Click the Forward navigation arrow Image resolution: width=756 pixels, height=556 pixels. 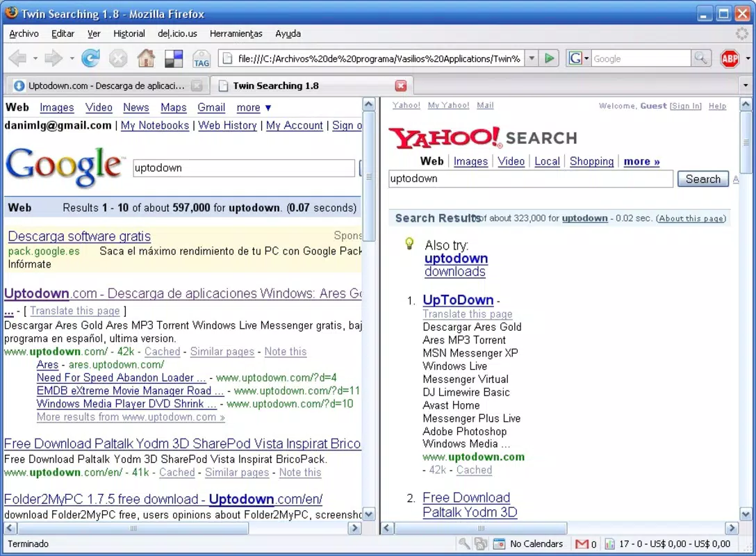pyautogui.click(x=53, y=58)
